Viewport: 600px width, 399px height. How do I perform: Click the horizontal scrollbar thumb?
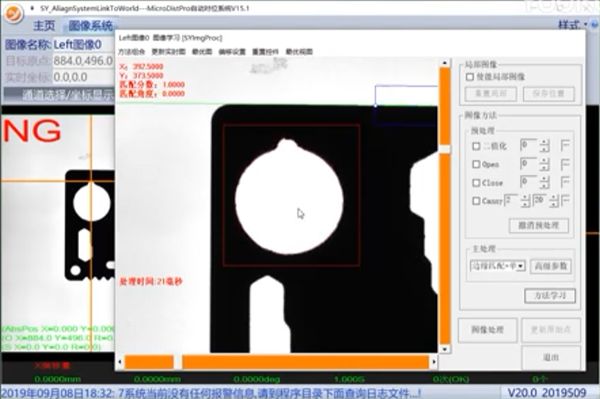pos(178,362)
